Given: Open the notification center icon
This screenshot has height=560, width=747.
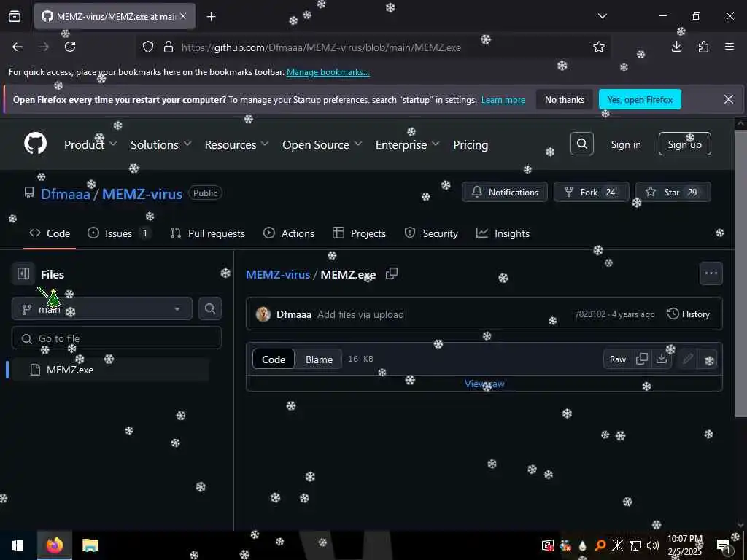Looking at the screenshot, I should [x=723, y=545].
